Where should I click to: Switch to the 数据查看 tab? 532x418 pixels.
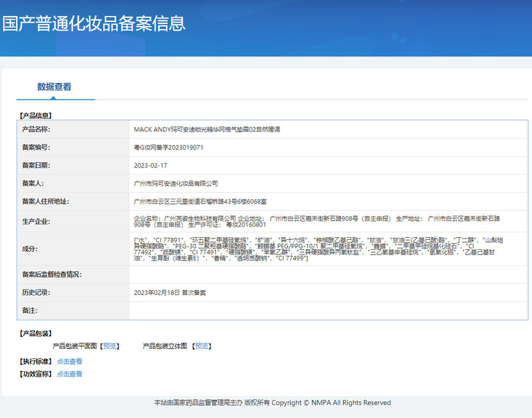(x=55, y=87)
